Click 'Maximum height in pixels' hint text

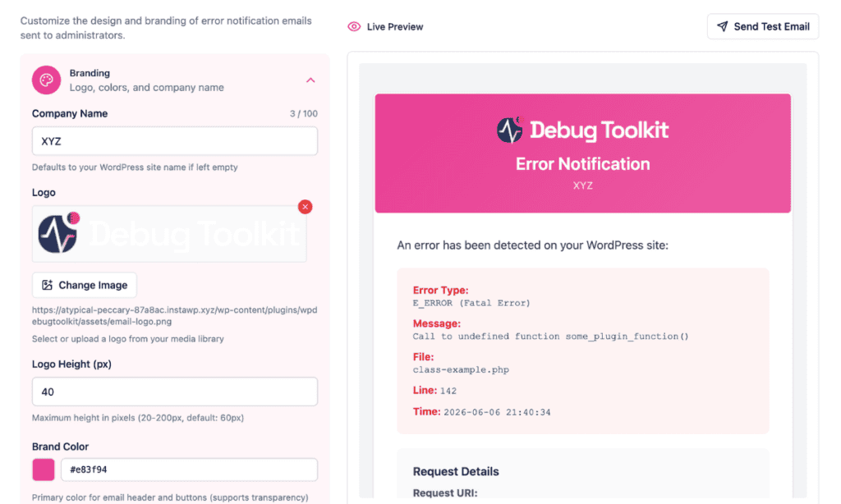[x=138, y=418]
